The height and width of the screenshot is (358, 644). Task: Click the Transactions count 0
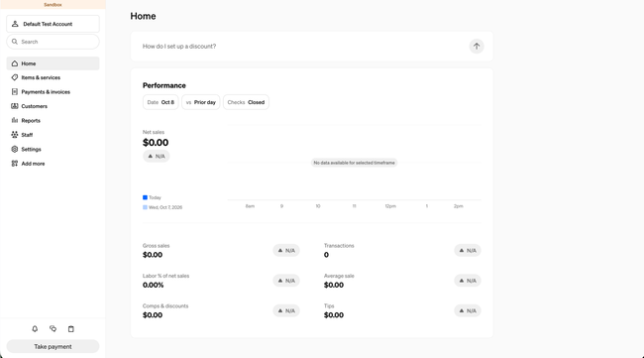326,255
